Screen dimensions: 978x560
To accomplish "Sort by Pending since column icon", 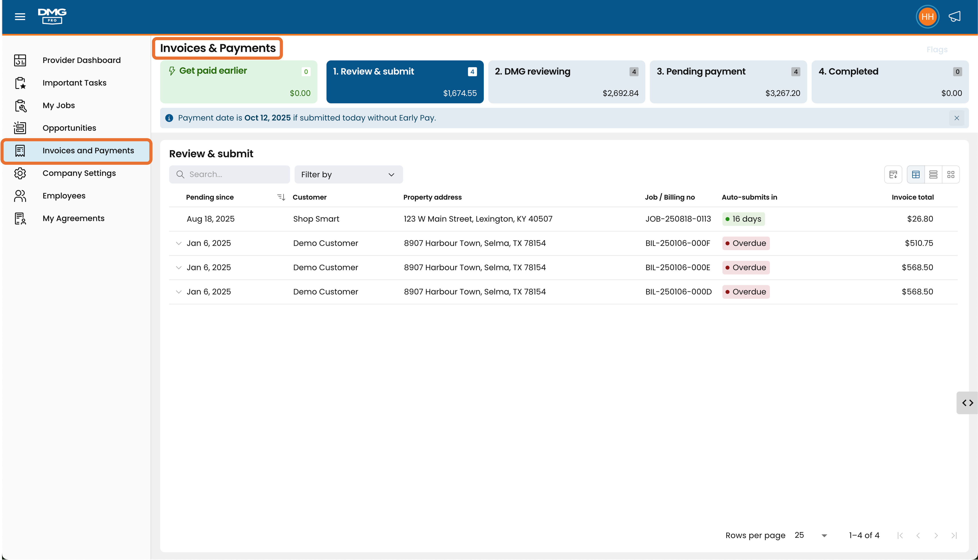I will point(281,197).
